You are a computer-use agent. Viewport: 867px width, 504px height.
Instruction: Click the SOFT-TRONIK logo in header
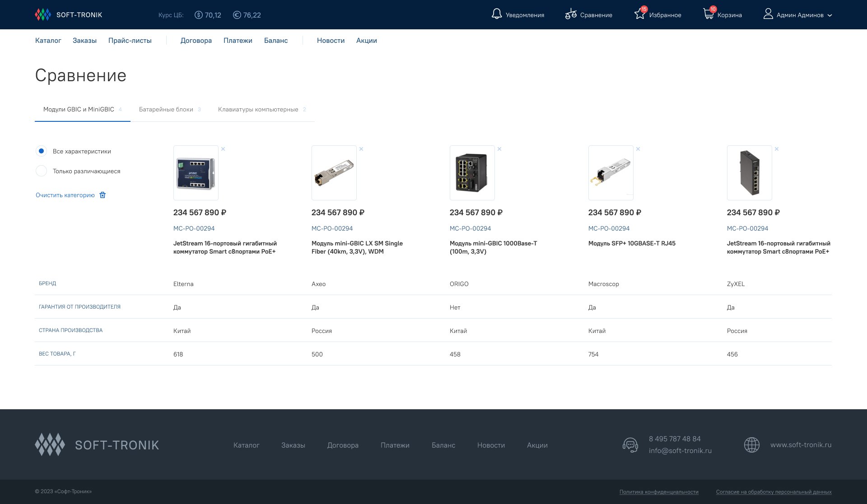(69, 15)
